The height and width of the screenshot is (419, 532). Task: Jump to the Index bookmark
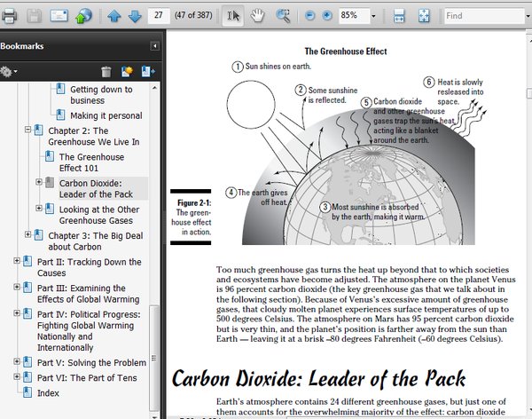[x=49, y=393]
